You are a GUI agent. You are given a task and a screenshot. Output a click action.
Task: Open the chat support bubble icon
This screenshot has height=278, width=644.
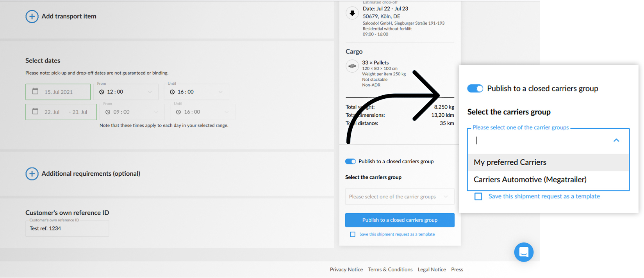coord(524,252)
